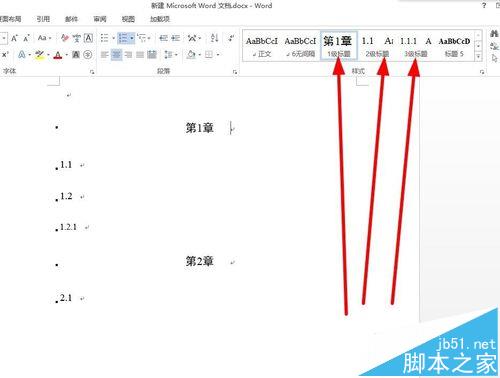This screenshot has width=500, height=378.
Task: Click the clear formatting eraser icon
Action: [65, 38]
